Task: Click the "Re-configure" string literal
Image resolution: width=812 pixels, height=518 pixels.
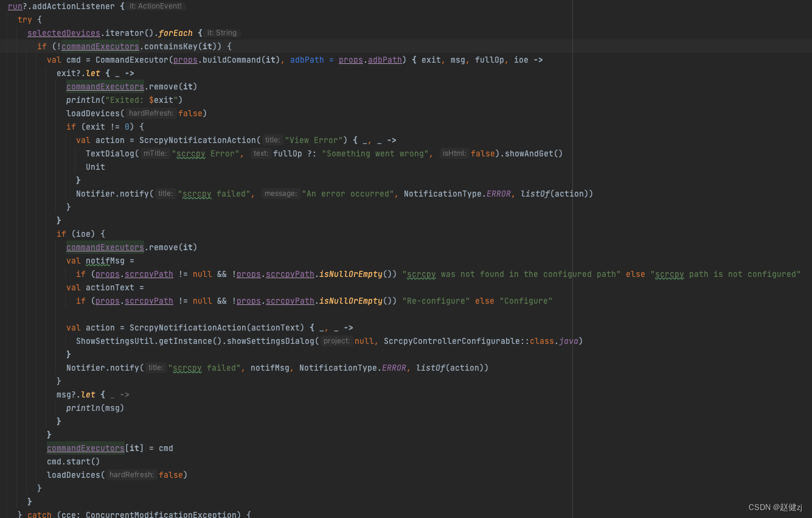Action: coord(436,301)
